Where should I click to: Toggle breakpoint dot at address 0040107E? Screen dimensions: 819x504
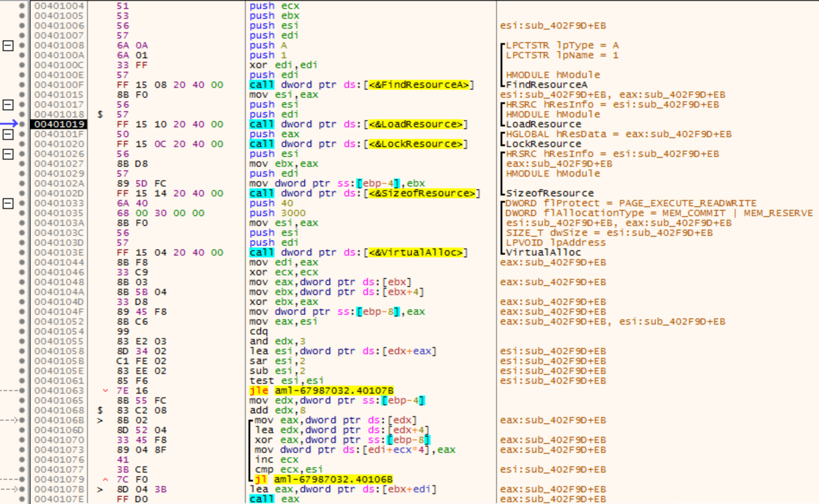[22, 499]
